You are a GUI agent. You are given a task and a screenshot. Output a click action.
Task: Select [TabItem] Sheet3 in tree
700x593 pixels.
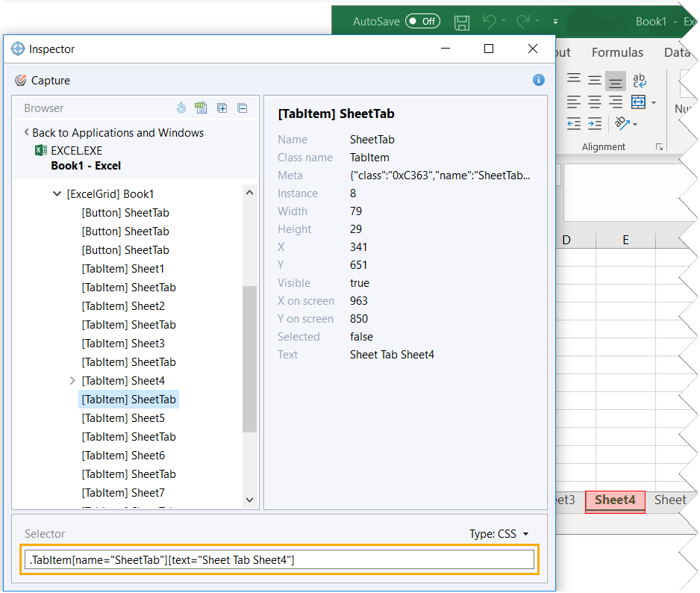(x=123, y=344)
